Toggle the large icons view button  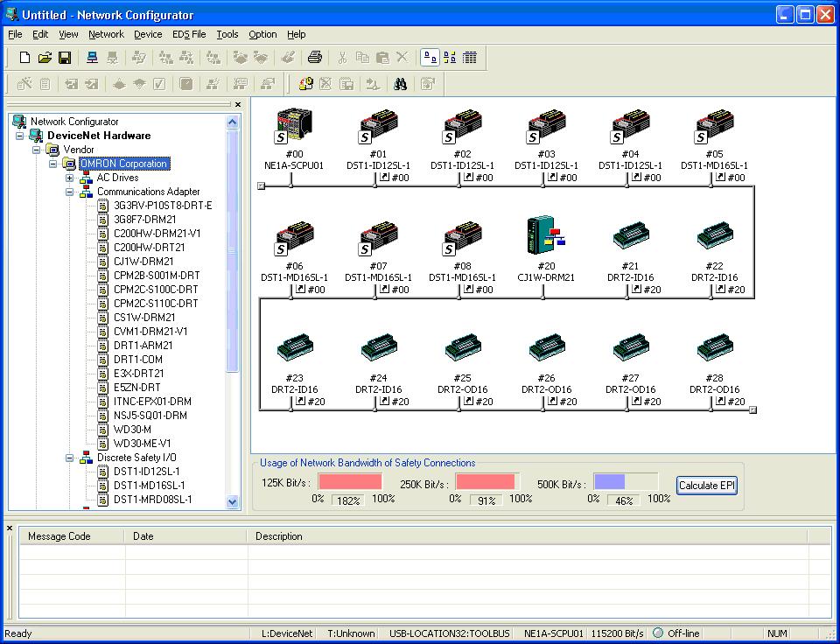(430, 58)
